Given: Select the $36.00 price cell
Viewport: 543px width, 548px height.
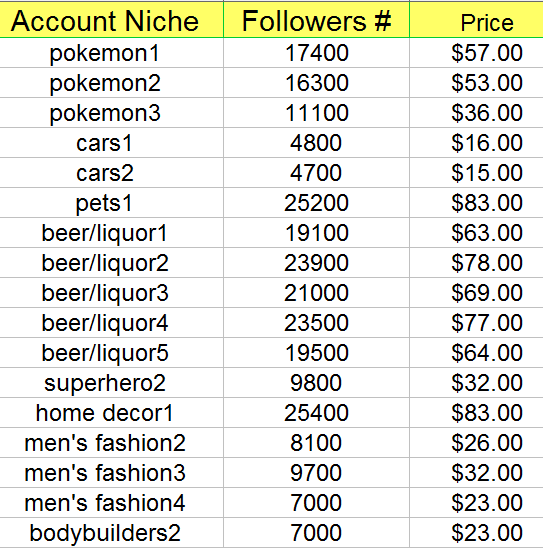Looking at the screenshot, I should click(476, 113).
